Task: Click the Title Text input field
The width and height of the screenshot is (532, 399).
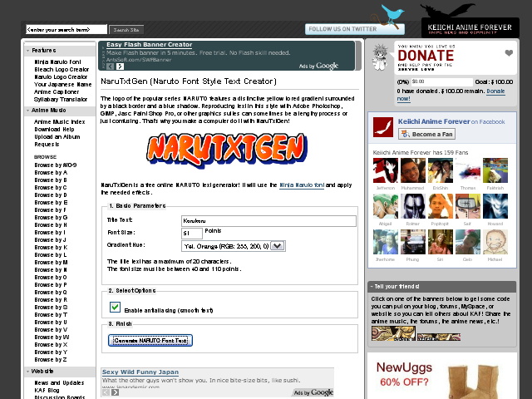Action: [268, 220]
